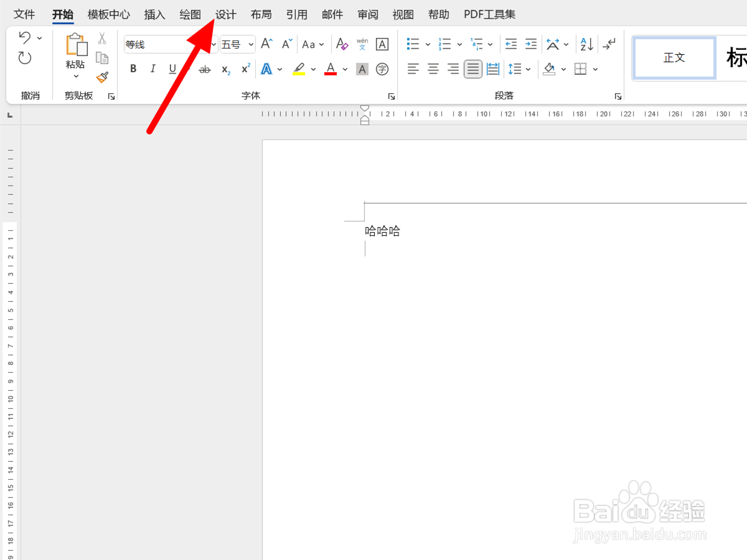Open the numbered list dropdown arrow
The width and height of the screenshot is (747, 560).
pyautogui.click(x=459, y=45)
